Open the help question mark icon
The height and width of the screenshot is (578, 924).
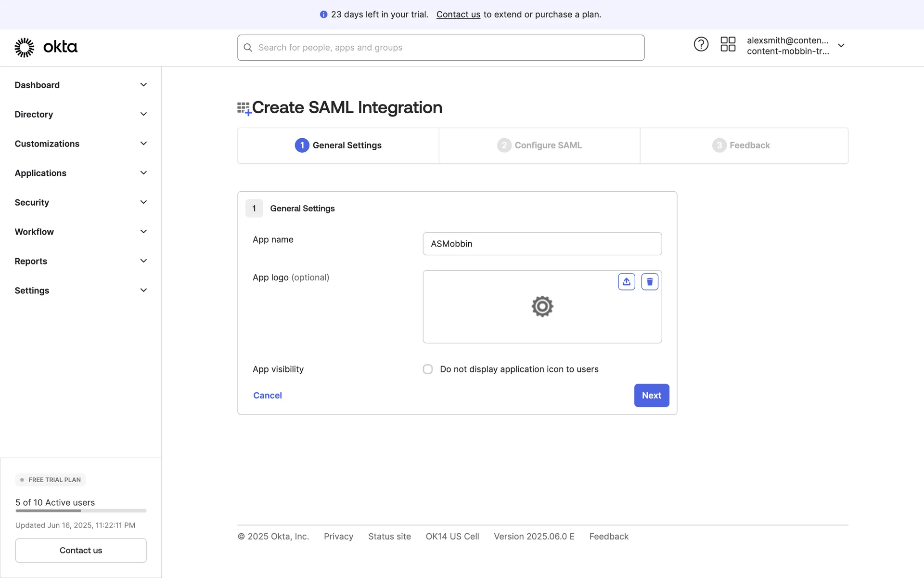pos(701,44)
